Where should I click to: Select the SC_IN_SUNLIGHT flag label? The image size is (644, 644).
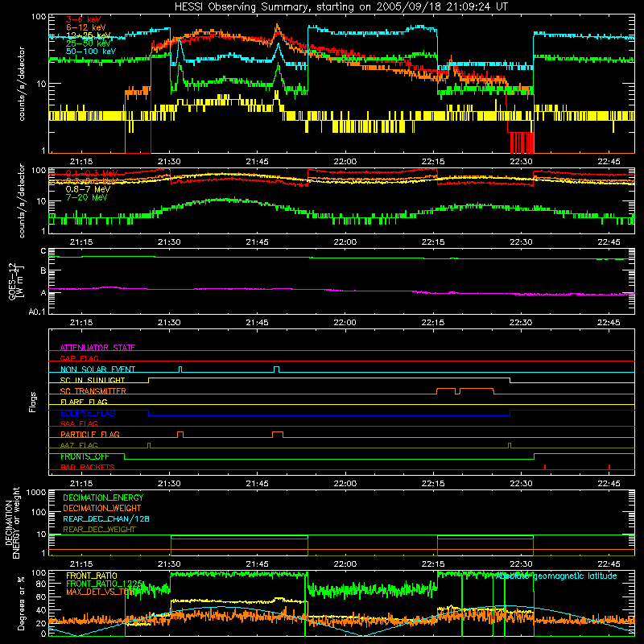point(93,380)
